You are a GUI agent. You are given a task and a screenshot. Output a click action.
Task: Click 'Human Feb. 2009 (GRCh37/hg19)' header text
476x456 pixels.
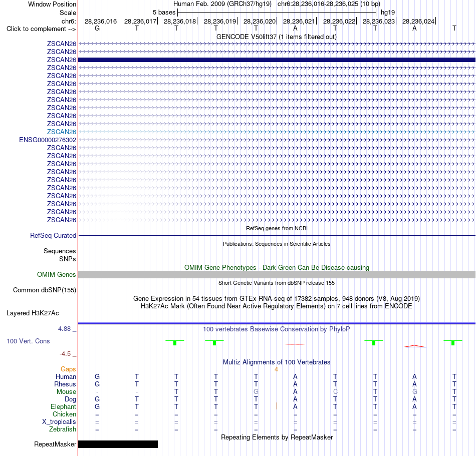[222, 4]
